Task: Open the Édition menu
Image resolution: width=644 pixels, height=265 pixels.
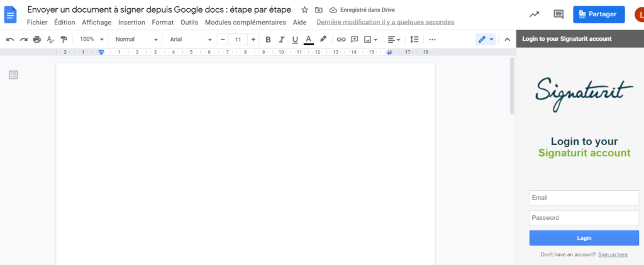Action: tap(65, 22)
